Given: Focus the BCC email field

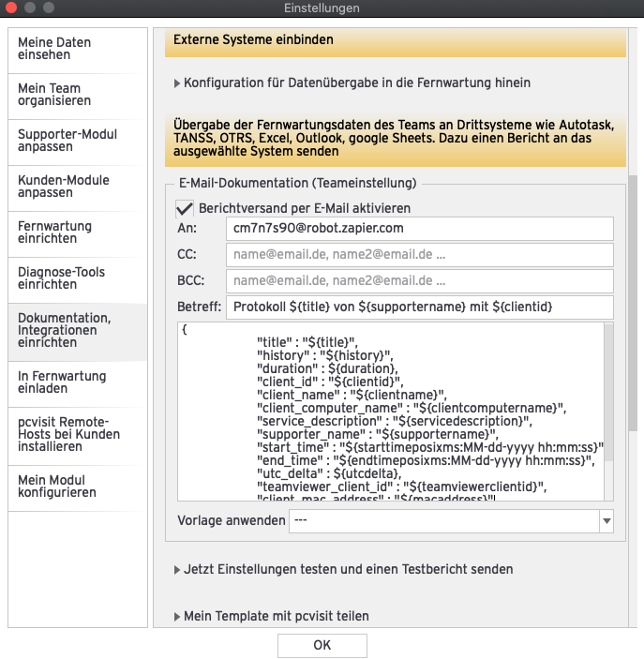Looking at the screenshot, I should pyautogui.click(x=419, y=281).
